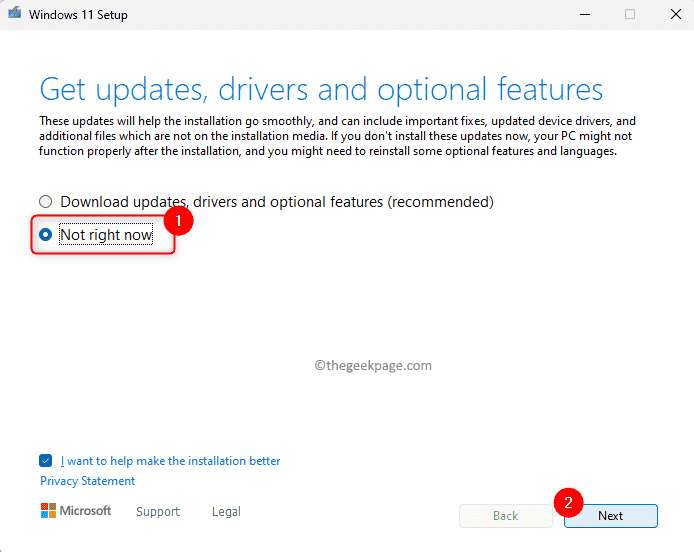Uncheck help make the installation better checkbox
The width and height of the screenshot is (694, 552).
(45, 461)
